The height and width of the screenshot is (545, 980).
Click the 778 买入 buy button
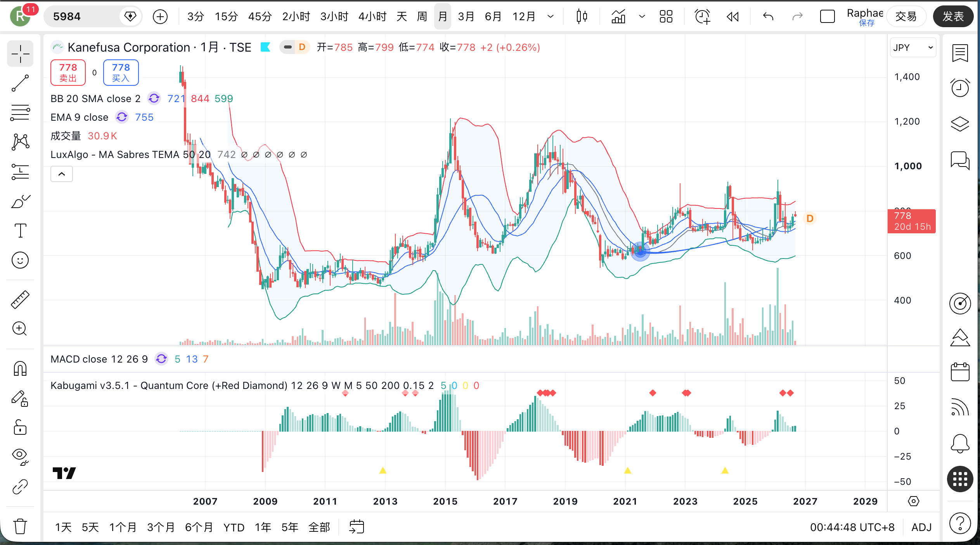point(121,73)
